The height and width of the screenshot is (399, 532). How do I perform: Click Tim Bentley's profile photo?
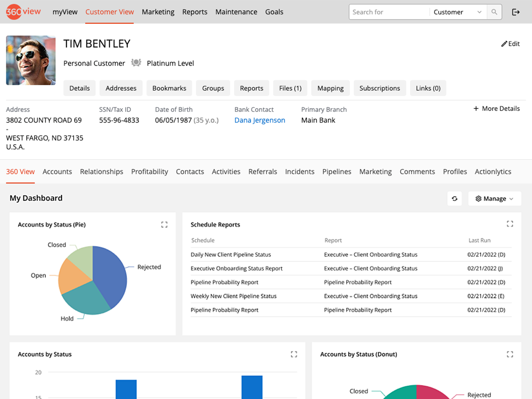click(31, 60)
